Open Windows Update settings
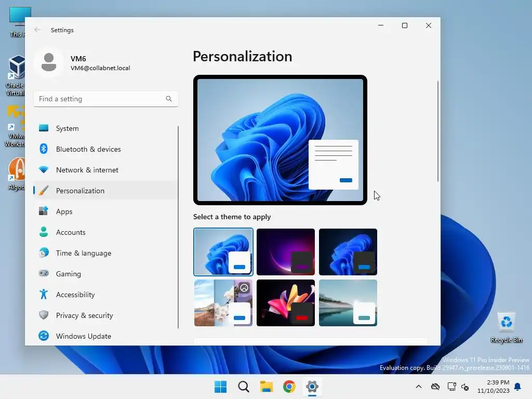The height and width of the screenshot is (399, 532). [105, 336]
